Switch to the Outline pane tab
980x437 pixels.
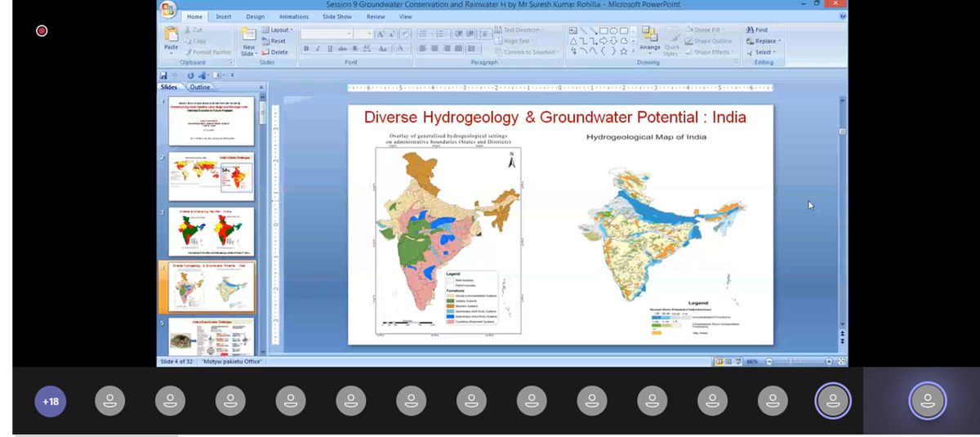(200, 87)
